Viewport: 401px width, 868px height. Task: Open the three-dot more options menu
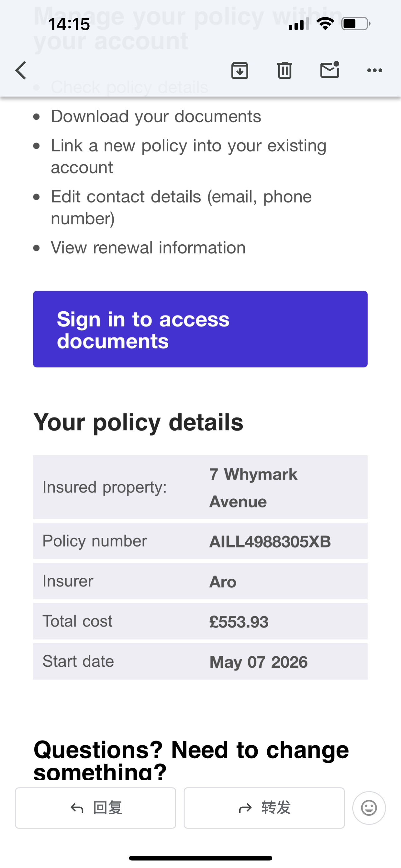(x=374, y=70)
